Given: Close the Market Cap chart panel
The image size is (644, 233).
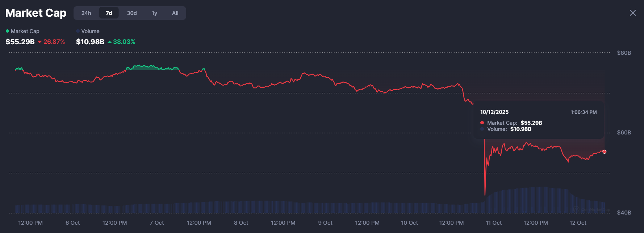Looking at the screenshot, I should (632, 13).
